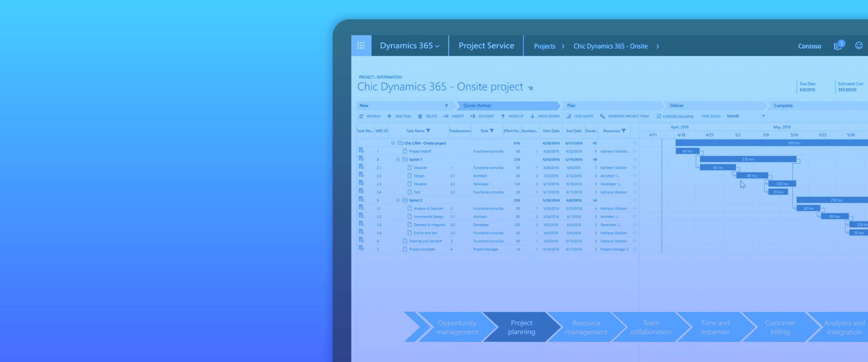This screenshot has width=868, height=362.
Task: Open the app launcher grid icon
Action: pos(360,45)
